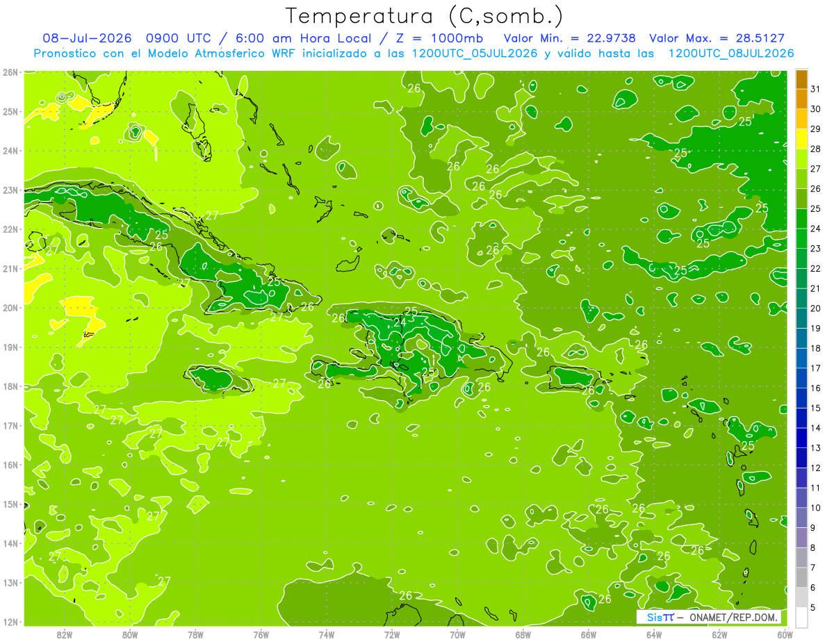This screenshot has width=834, height=644.
Task: Click the '24' contour label over Hispaniola
Action: 400,322
